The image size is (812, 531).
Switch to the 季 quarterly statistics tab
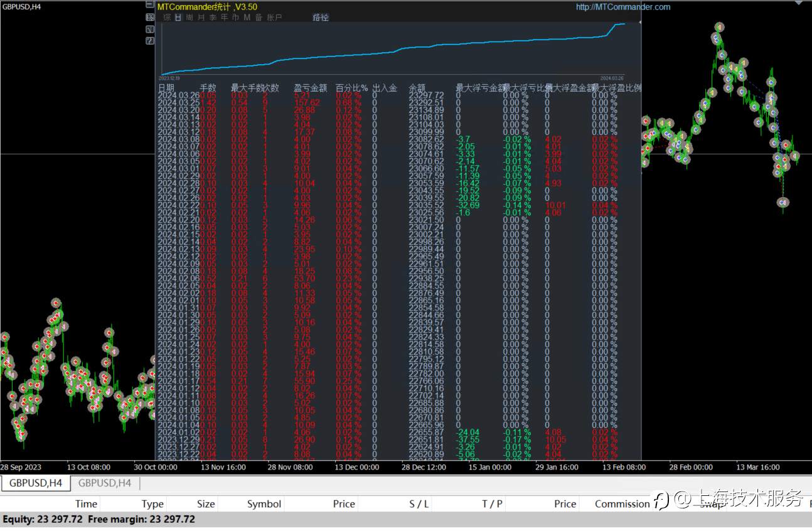coord(213,18)
